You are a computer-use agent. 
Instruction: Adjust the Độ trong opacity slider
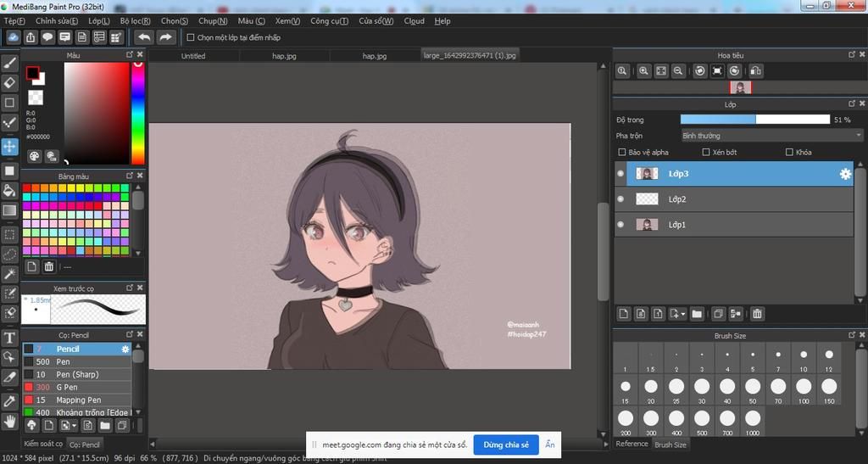tap(755, 120)
